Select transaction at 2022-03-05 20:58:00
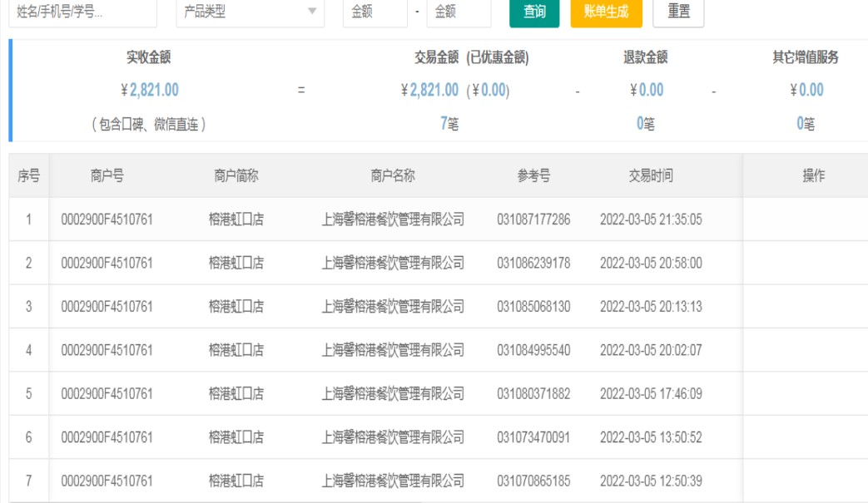 tap(651, 264)
